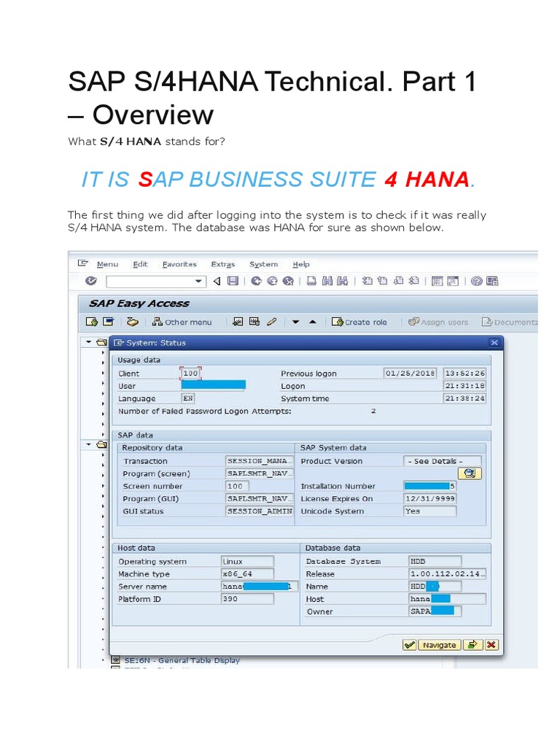Screen dimensions: 560x747
Task: Click System time value 21:38:24
Action: pyautogui.click(x=464, y=398)
